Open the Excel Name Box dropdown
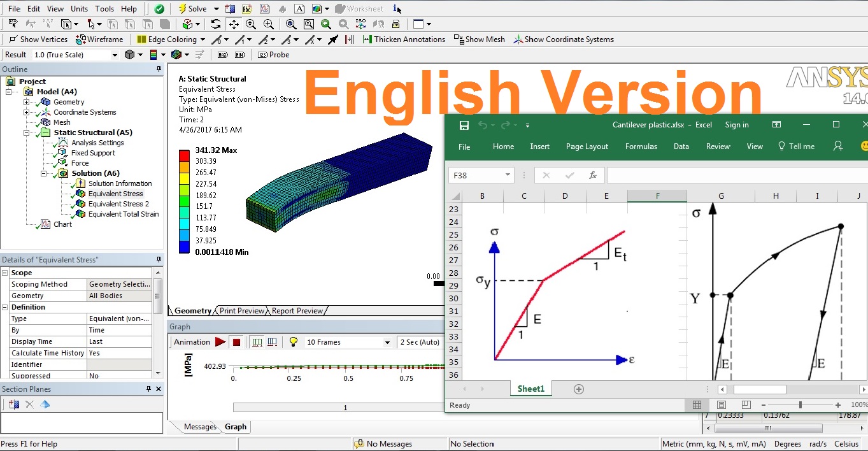The width and height of the screenshot is (868, 451). click(508, 175)
